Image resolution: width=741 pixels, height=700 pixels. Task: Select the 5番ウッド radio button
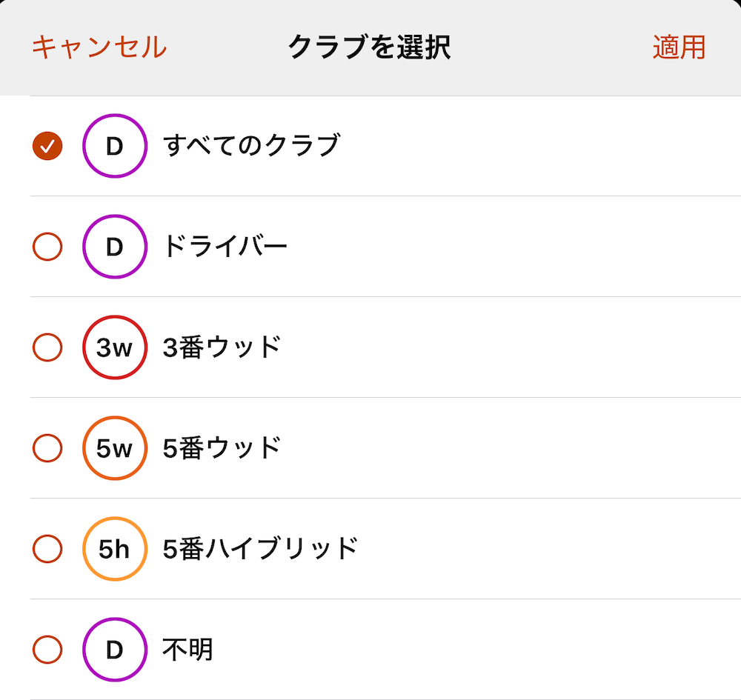click(47, 447)
